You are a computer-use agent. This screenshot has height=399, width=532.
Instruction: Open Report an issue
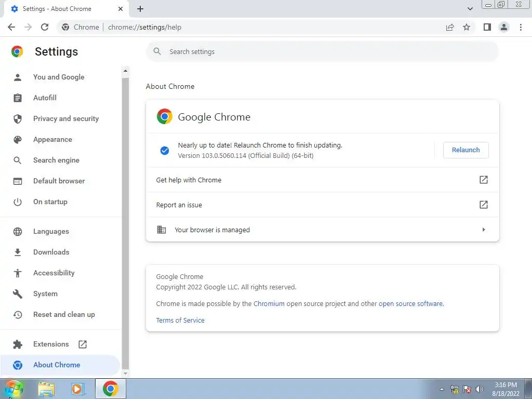tap(322, 205)
